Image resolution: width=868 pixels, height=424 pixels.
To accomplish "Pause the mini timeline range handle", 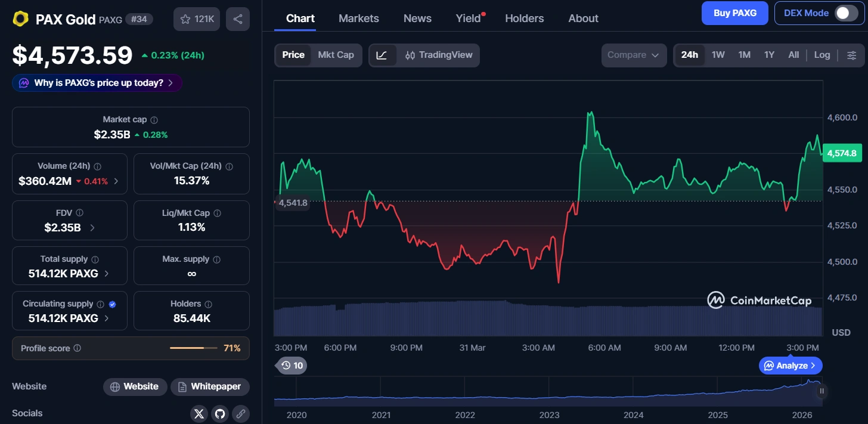I will 821,391.
